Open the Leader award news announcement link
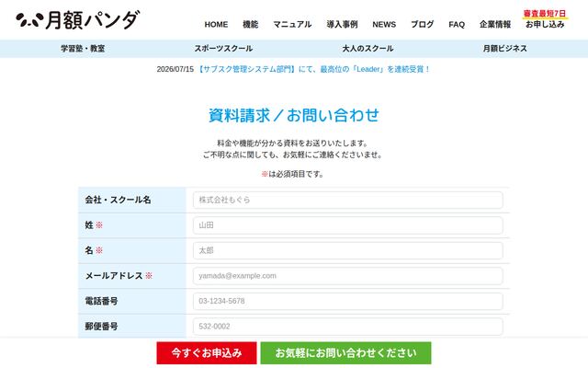588x368 pixels. (x=314, y=70)
